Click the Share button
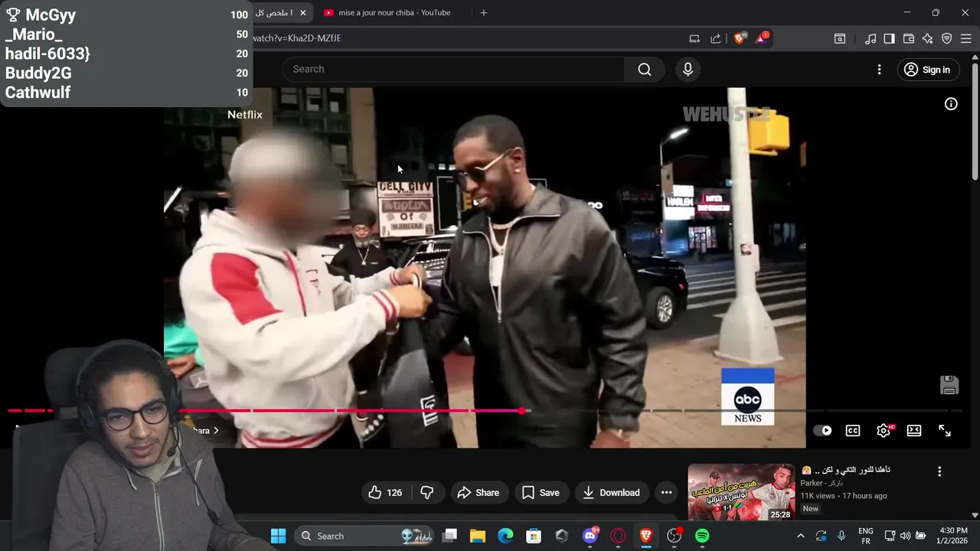 478,493
